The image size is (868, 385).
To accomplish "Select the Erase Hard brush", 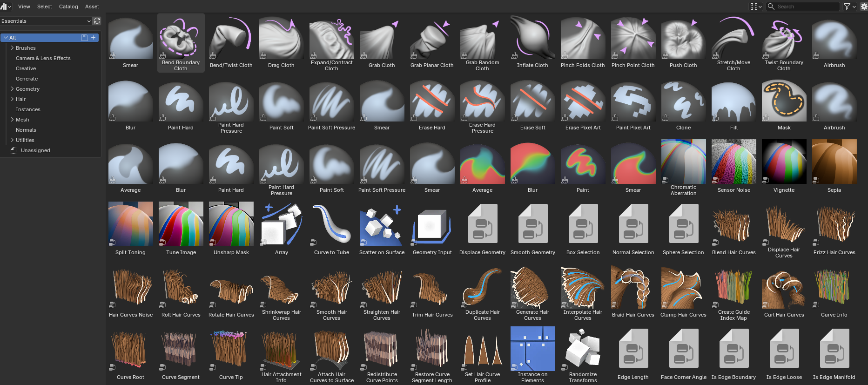I will (x=432, y=105).
